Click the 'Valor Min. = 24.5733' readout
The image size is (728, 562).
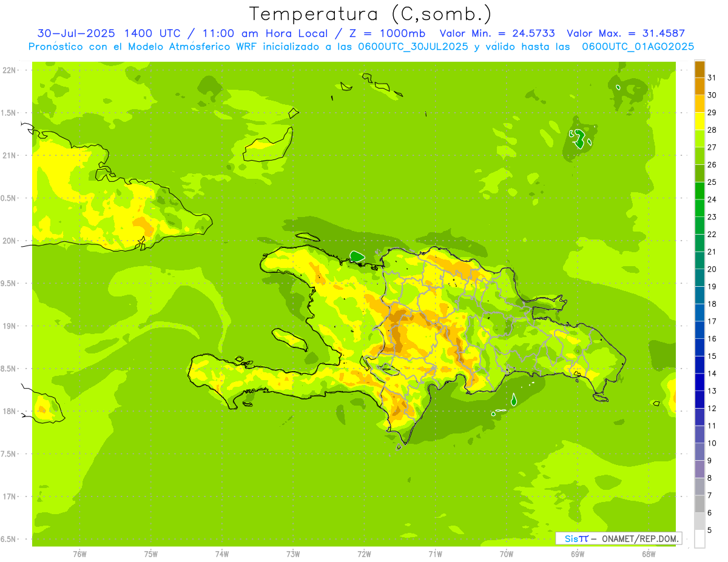click(x=497, y=33)
